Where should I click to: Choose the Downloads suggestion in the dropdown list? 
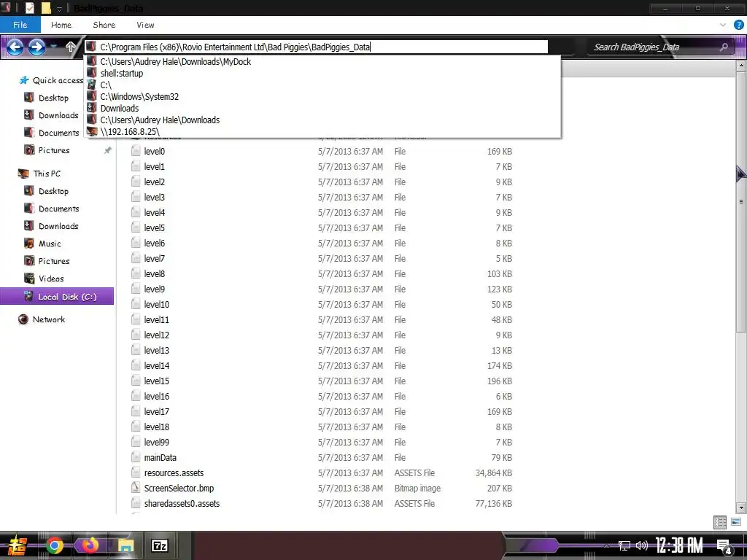tap(322, 108)
